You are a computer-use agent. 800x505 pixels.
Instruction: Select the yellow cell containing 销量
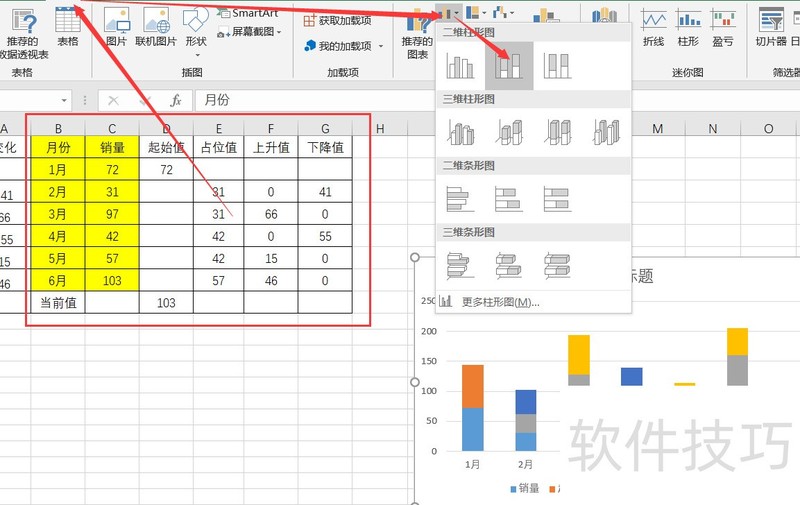(112, 147)
